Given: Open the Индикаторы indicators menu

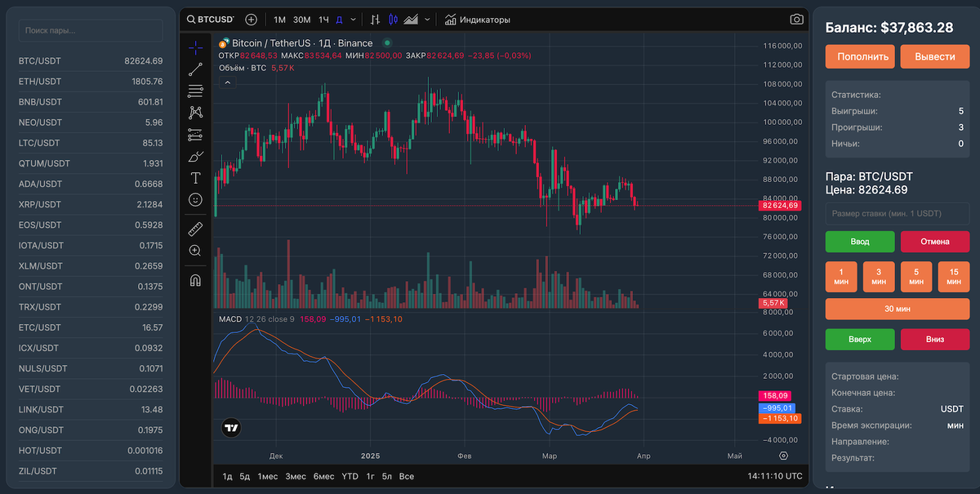Looking at the screenshot, I should tap(478, 19).
